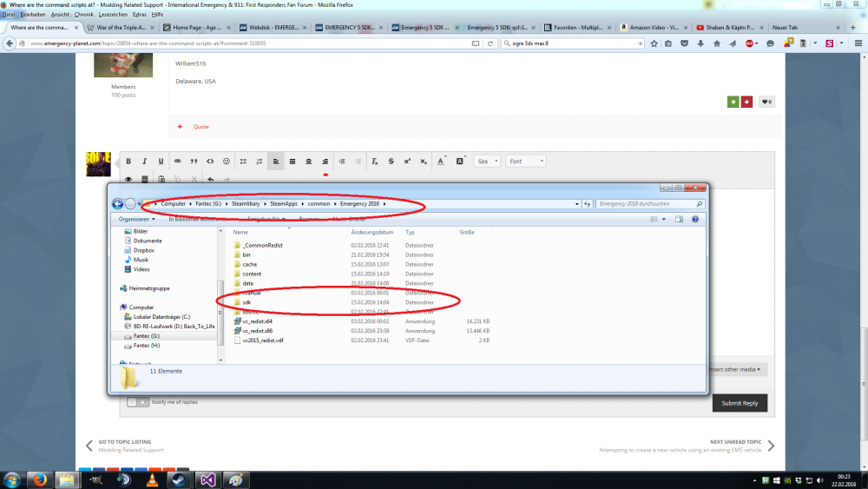Insert a quote block in the editor

(x=194, y=162)
